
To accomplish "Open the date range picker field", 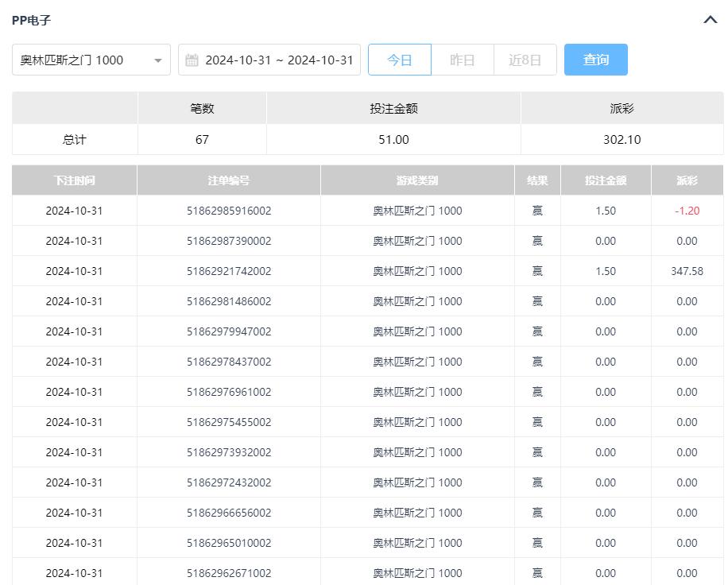I will (278, 60).
